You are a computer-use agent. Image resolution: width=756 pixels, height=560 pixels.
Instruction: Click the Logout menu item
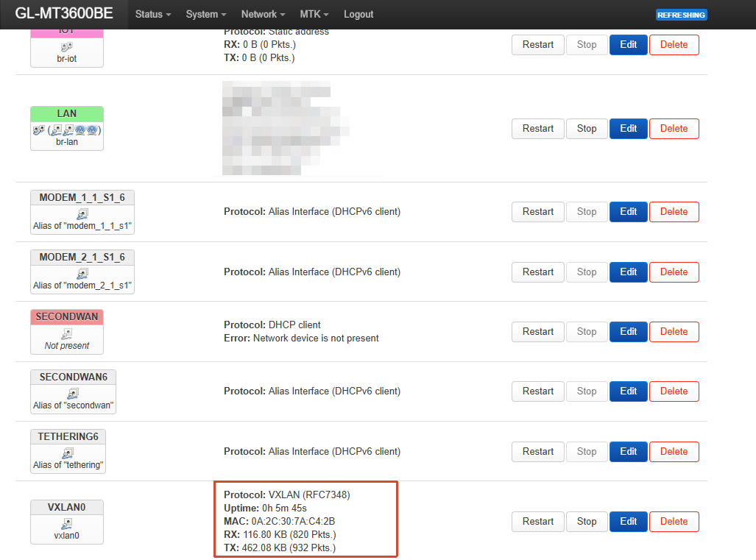[x=358, y=15]
